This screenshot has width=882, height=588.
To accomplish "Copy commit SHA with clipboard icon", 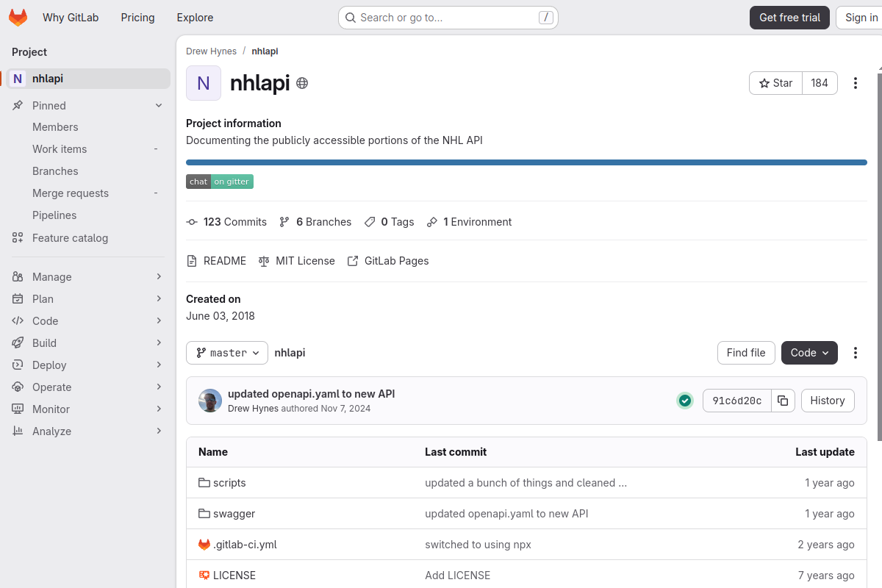I will tap(783, 401).
